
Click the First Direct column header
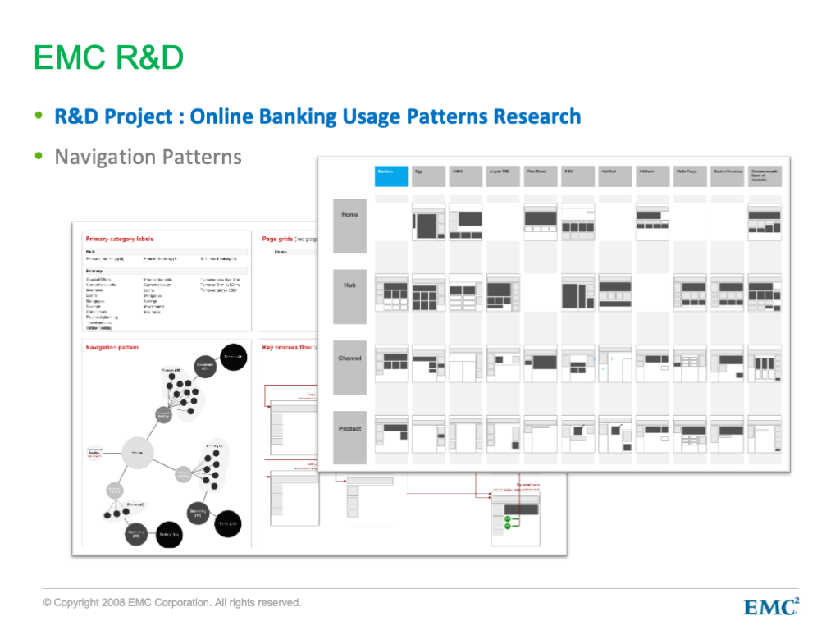coord(541,176)
